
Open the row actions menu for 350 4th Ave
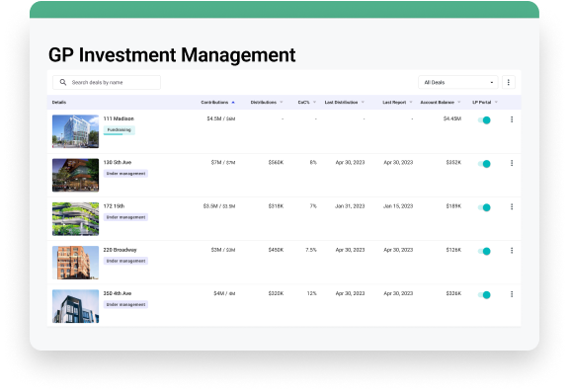pos(512,294)
